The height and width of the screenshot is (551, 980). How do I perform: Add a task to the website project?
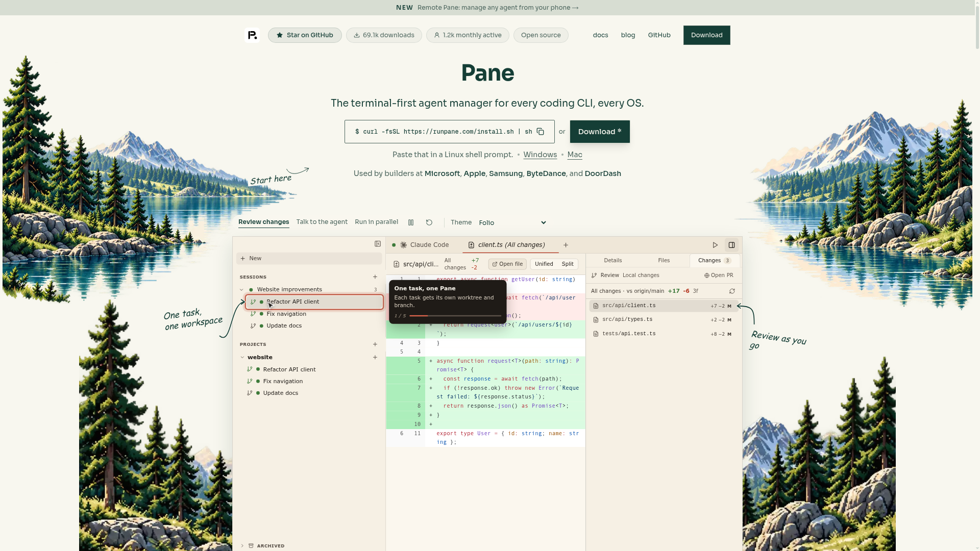pyautogui.click(x=375, y=358)
